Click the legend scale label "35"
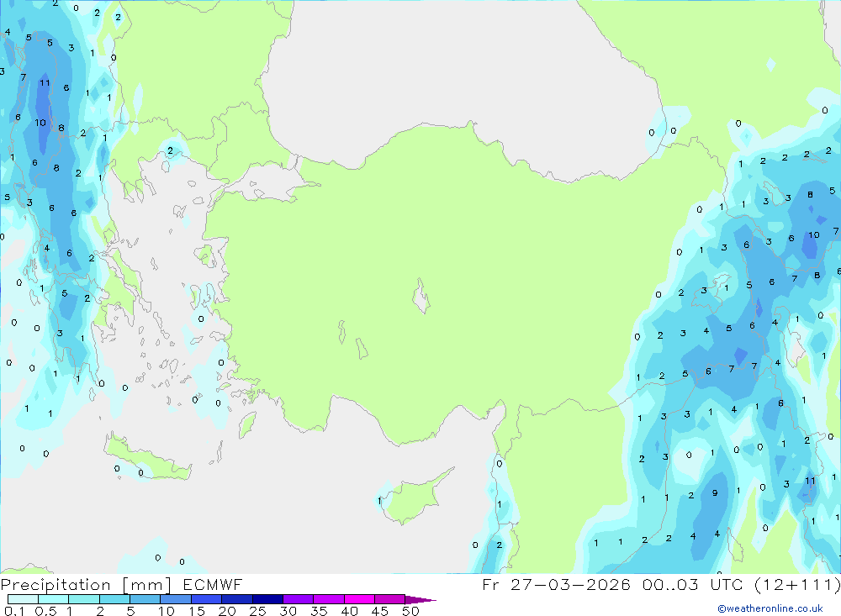 (x=319, y=611)
